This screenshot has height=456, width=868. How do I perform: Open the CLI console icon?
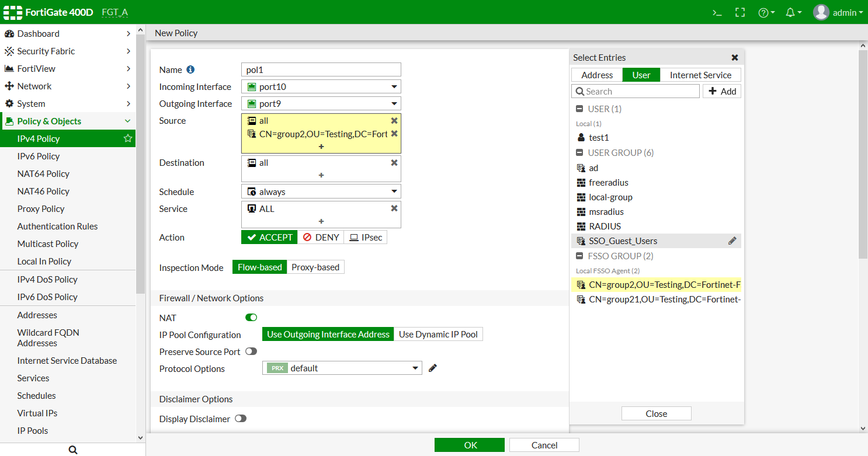tap(717, 12)
